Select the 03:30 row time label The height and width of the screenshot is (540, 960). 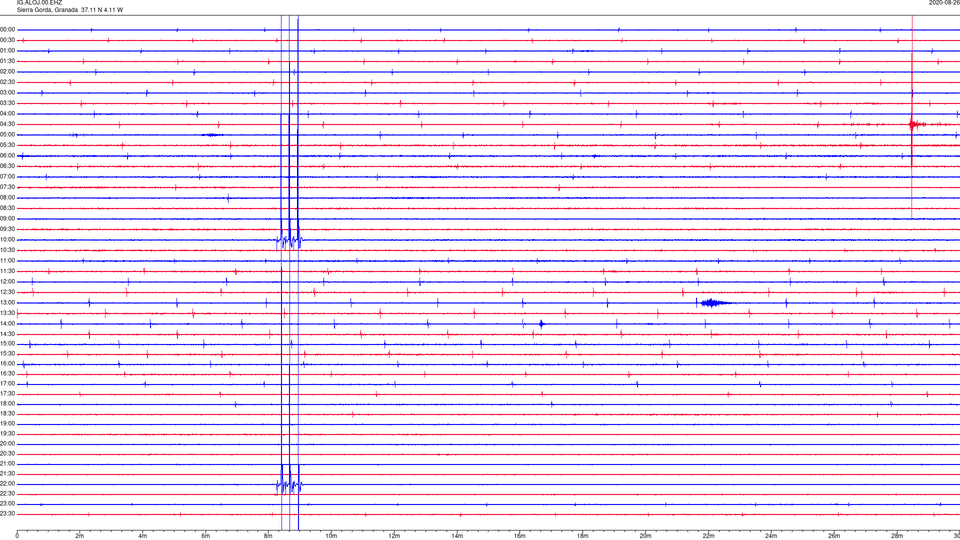pos(7,103)
